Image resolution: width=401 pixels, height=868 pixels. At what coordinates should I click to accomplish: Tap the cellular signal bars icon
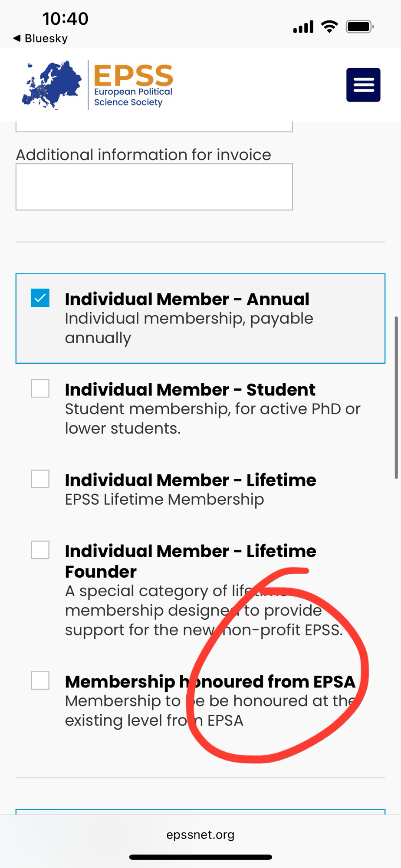tap(303, 27)
